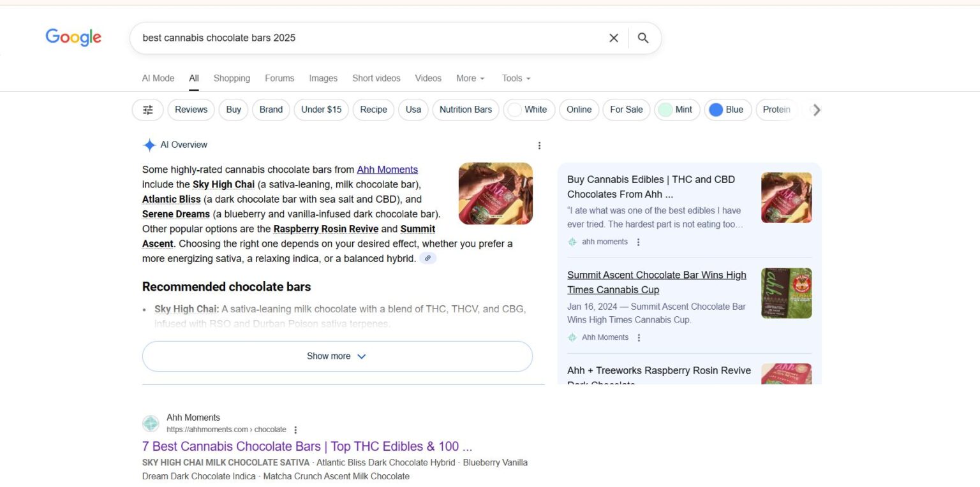Image resolution: width=980 pixels, height=487 pixels.
Task: Click the magnifying glass search icon
Action: pos(643,38)
